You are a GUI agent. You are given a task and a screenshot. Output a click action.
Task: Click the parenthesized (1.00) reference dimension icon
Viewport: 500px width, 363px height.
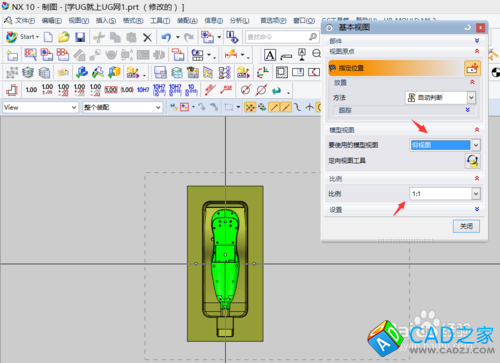(127, 90)
